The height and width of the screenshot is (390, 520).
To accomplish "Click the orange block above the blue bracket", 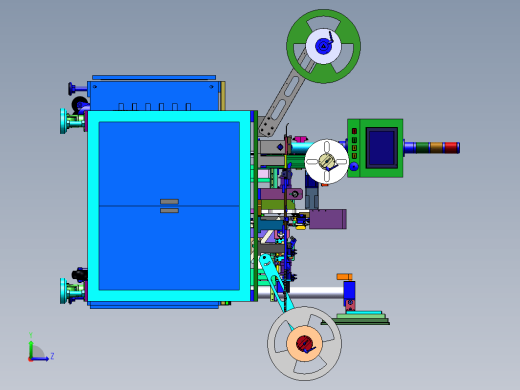I will click(x=344, y=277).
